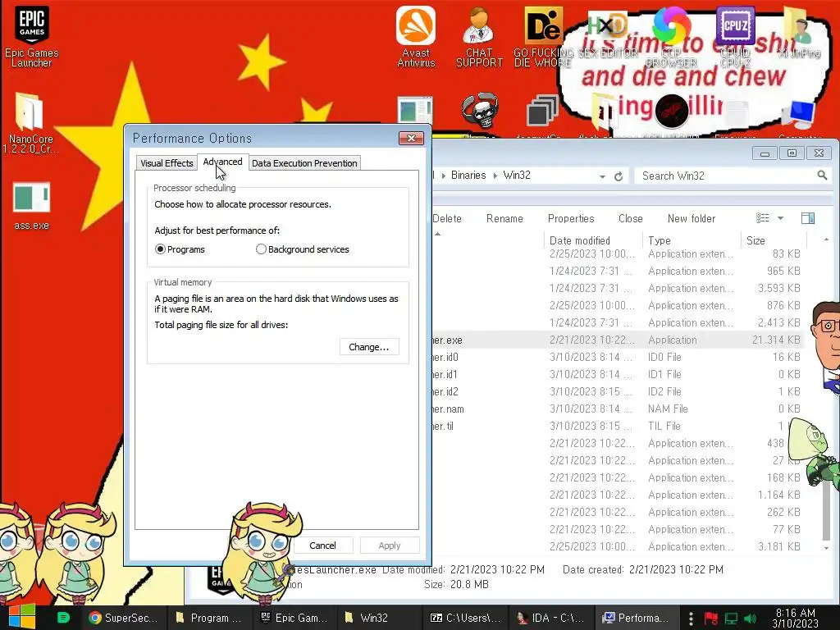
Task: Close the Performance Options dialog
Action: click(411, 138)
